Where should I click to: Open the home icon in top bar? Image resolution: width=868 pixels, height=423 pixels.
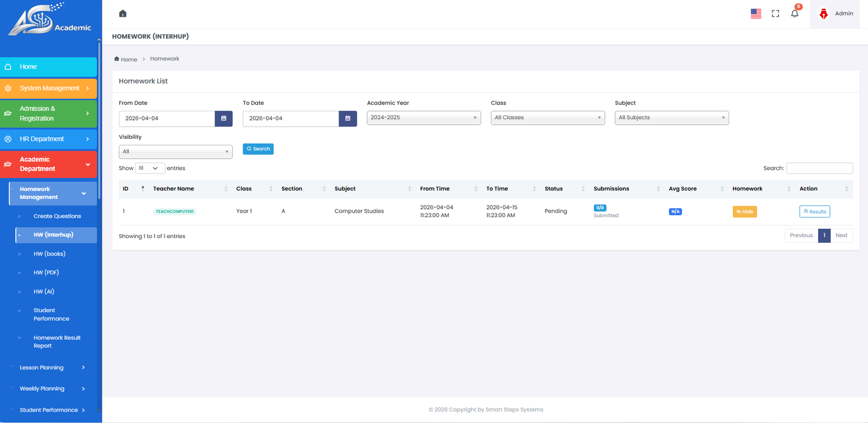[x=123, y=14]
